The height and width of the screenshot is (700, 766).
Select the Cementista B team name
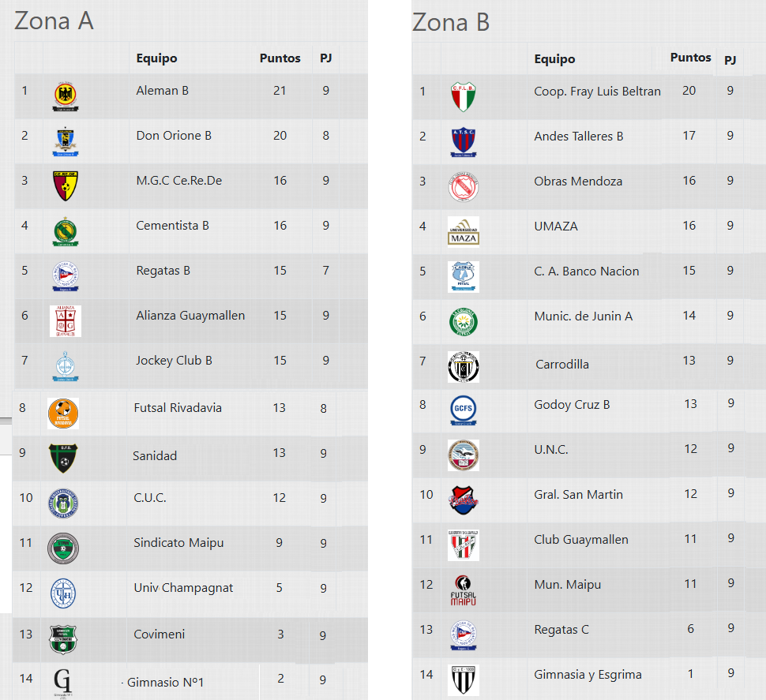(172, 226)
